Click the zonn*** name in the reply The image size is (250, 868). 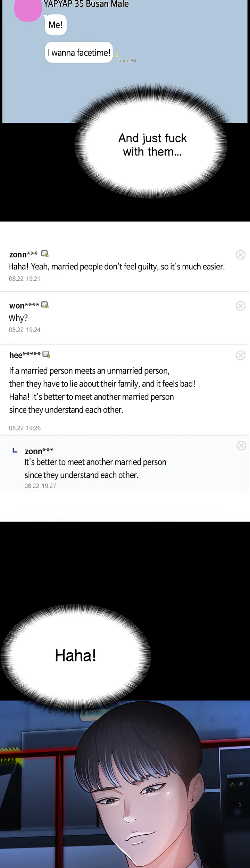[x=39, y=451]
